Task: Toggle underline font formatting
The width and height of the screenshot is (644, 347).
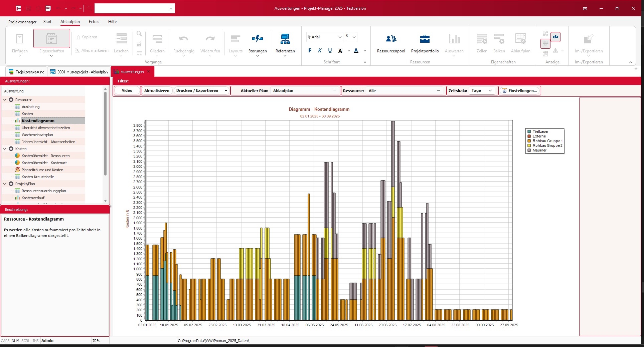Action: (330, 51)
